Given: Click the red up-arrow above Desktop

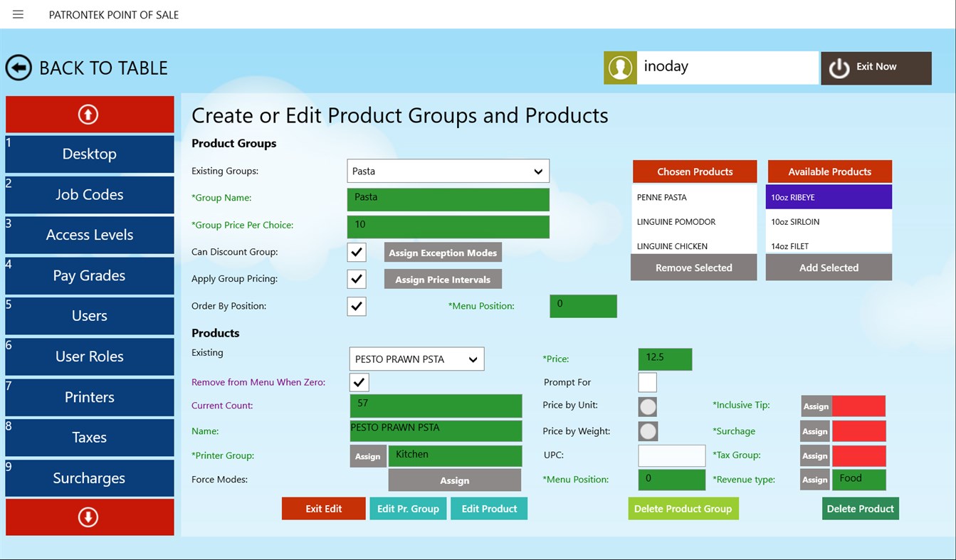Looking at the screenshot, I should (89, 114).
